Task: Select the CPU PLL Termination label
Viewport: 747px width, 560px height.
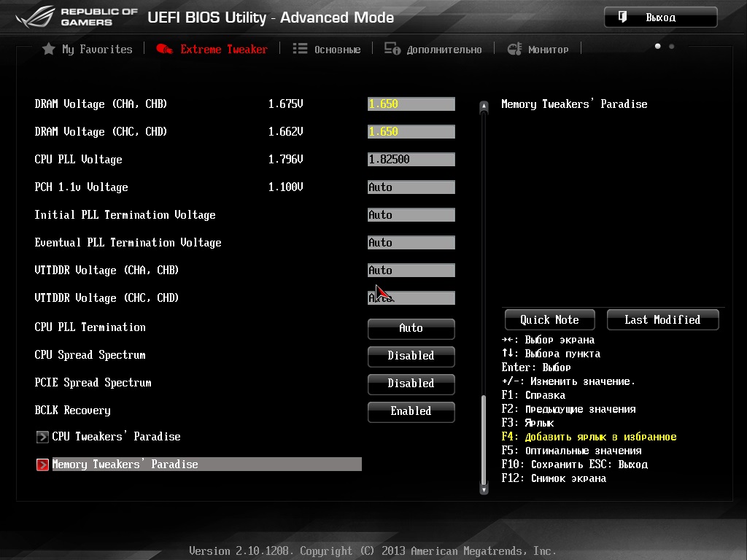Action: (x=90, y=327)
